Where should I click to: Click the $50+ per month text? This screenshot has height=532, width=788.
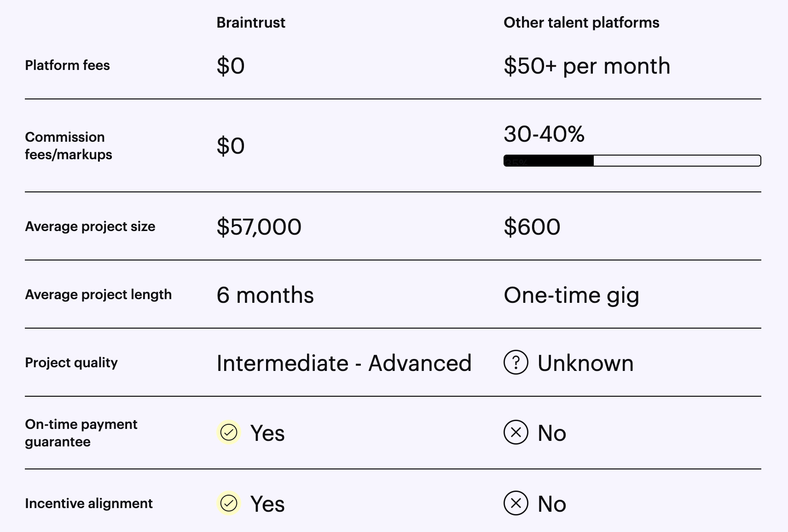[x=587, y=66]
